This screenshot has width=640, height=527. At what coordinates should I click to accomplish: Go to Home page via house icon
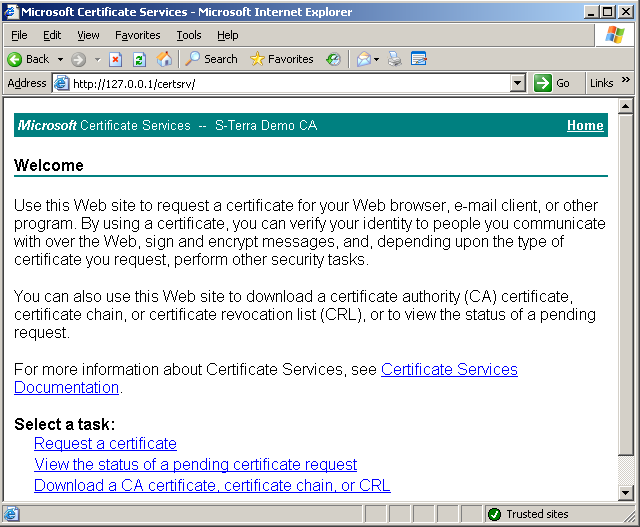point(164,59)
